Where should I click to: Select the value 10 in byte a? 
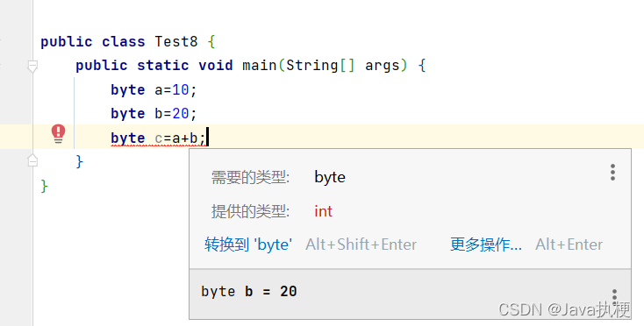(181, 89)
